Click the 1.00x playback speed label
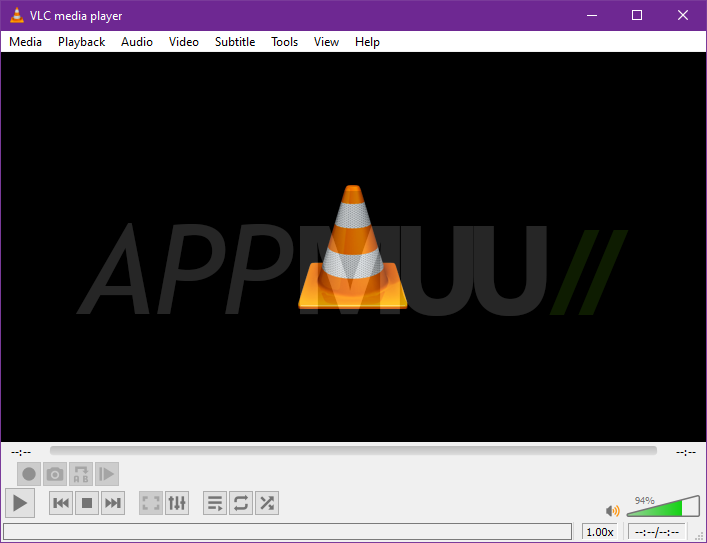Image resolution: width=707 pixels, height=543 pixels. click(600, 532)
